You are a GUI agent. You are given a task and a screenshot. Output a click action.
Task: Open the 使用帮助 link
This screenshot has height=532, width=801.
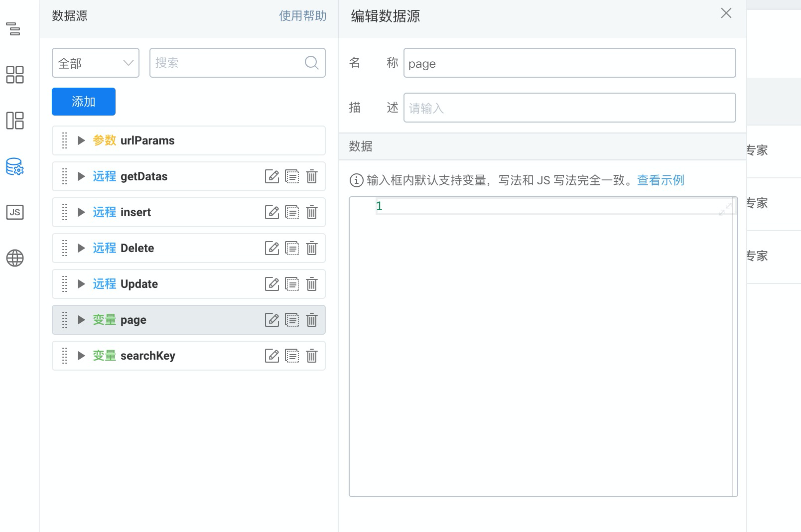(302, 16)
